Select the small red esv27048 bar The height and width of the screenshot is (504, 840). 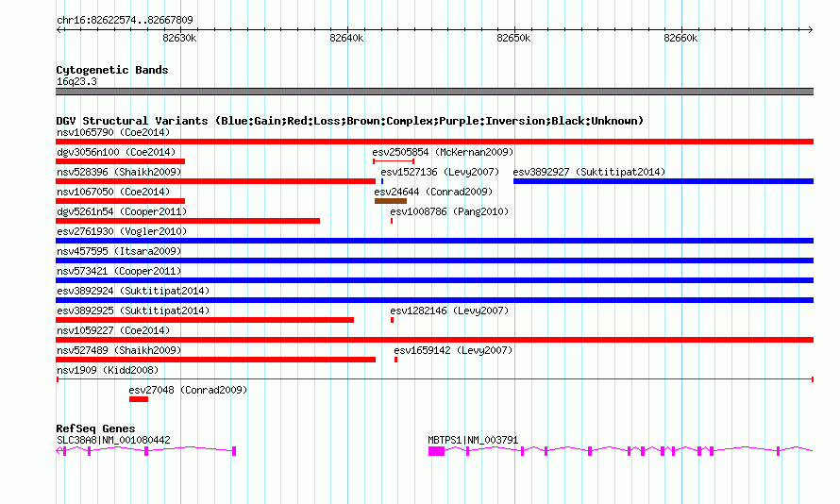click(x=138, y=399)
